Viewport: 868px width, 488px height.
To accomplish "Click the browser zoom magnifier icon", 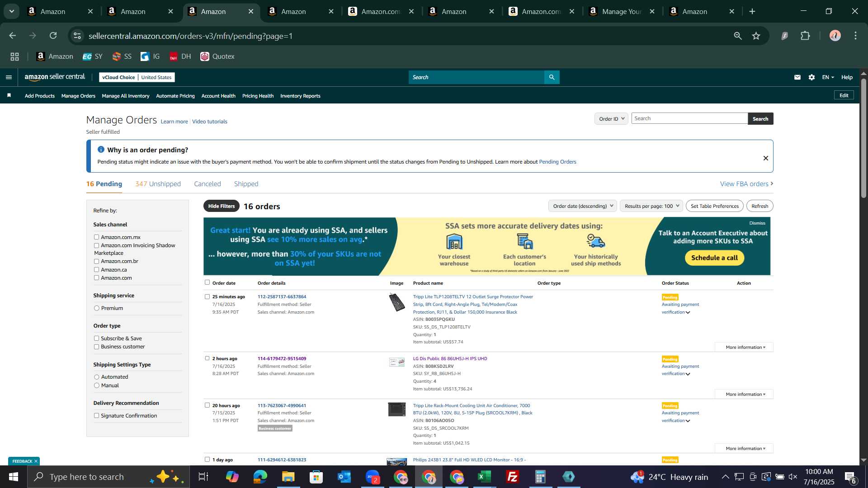I will tap(738, 36).
